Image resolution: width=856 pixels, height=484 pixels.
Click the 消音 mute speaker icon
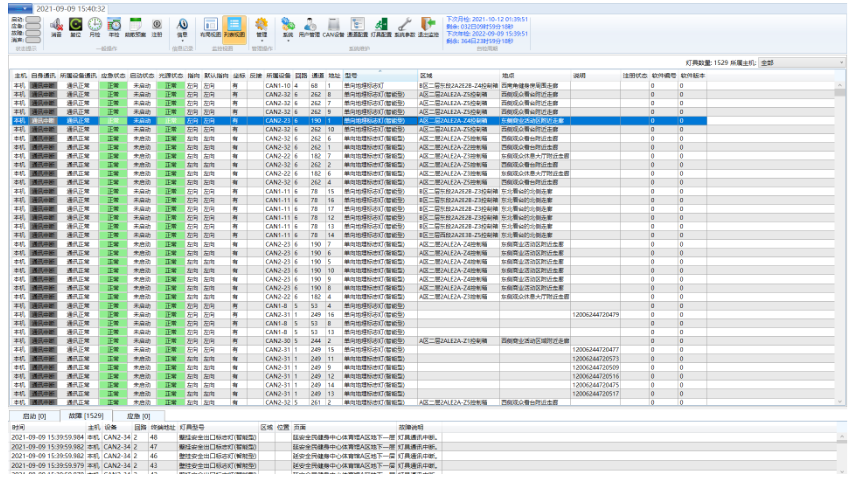click(x=56, y=25)
